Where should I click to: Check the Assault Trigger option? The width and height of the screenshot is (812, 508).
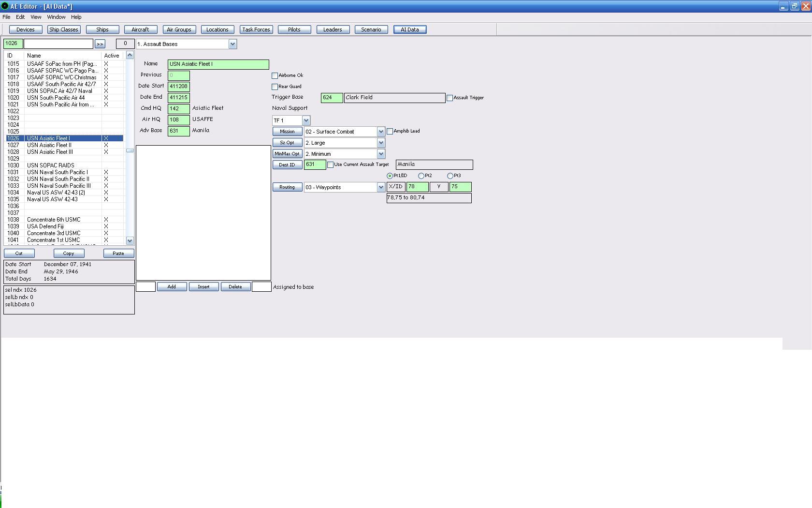point(449,98)
